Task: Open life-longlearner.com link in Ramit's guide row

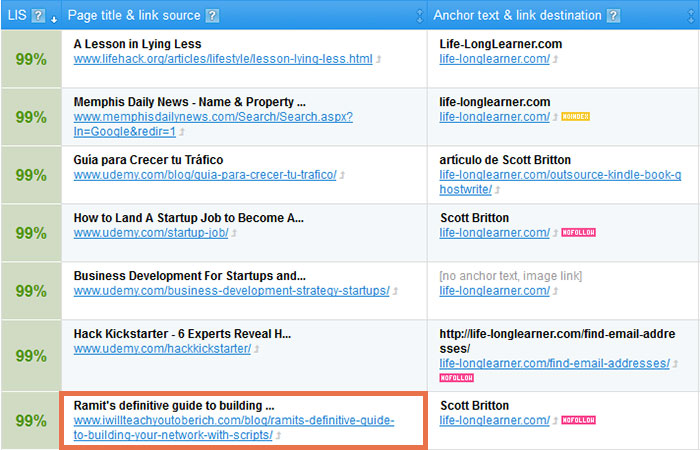Action: click(494, 421)
